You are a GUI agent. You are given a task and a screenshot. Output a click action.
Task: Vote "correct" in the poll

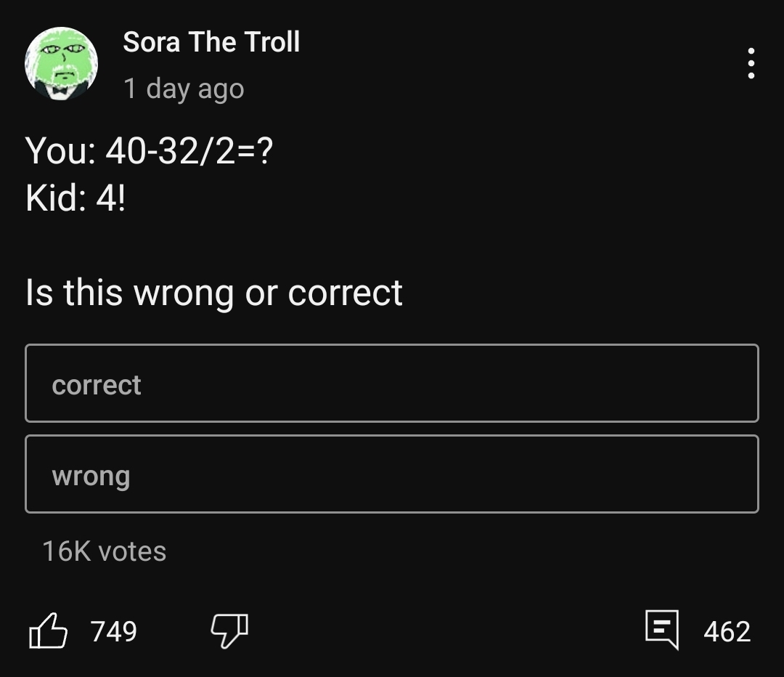click(392, 384)
